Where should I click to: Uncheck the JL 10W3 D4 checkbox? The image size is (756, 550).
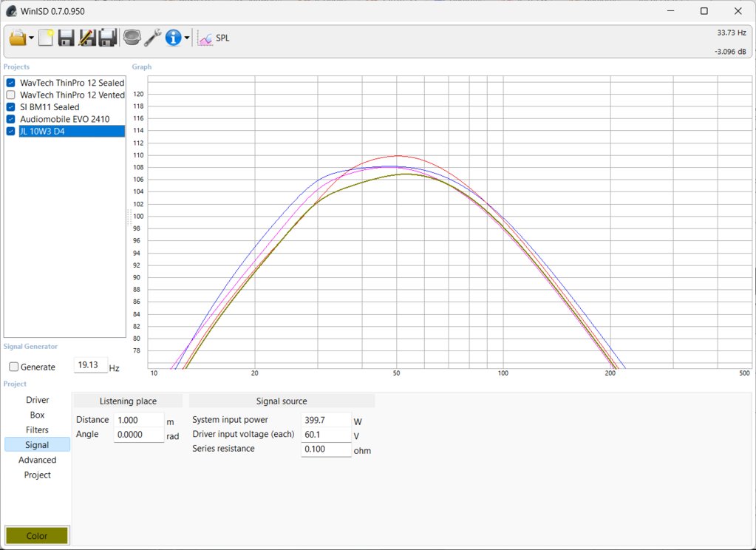[x=11, y=132]
